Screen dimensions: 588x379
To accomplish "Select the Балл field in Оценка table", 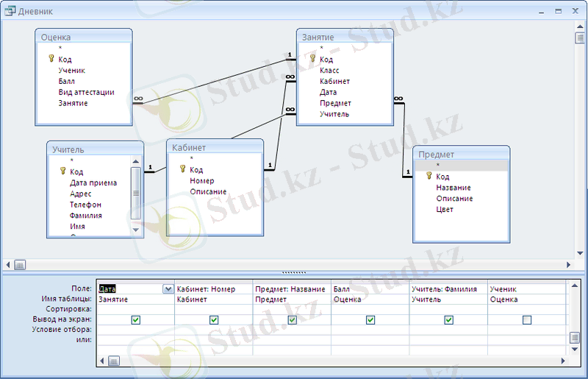I will tap(66, 81).
